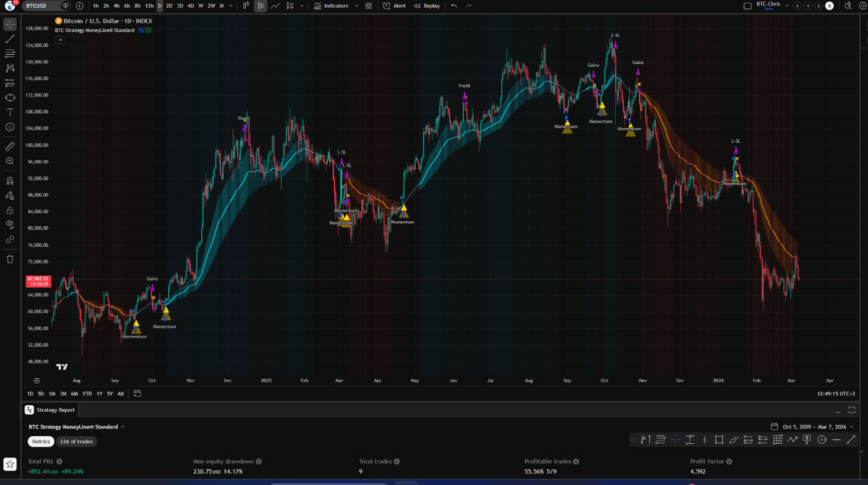Switch to the 1h timeframe
This screenshot has height=485, width=868.
(x=96, y=6)
